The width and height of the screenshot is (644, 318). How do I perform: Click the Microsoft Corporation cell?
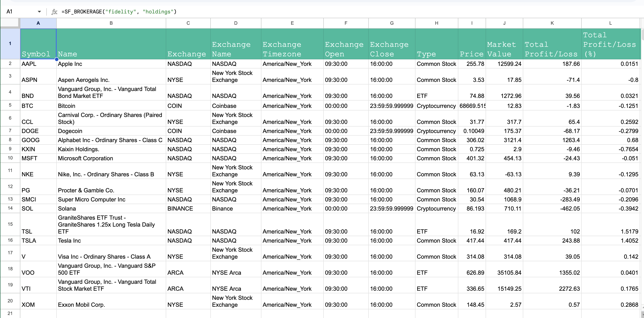pyautogui.click(x=111, y=158)
